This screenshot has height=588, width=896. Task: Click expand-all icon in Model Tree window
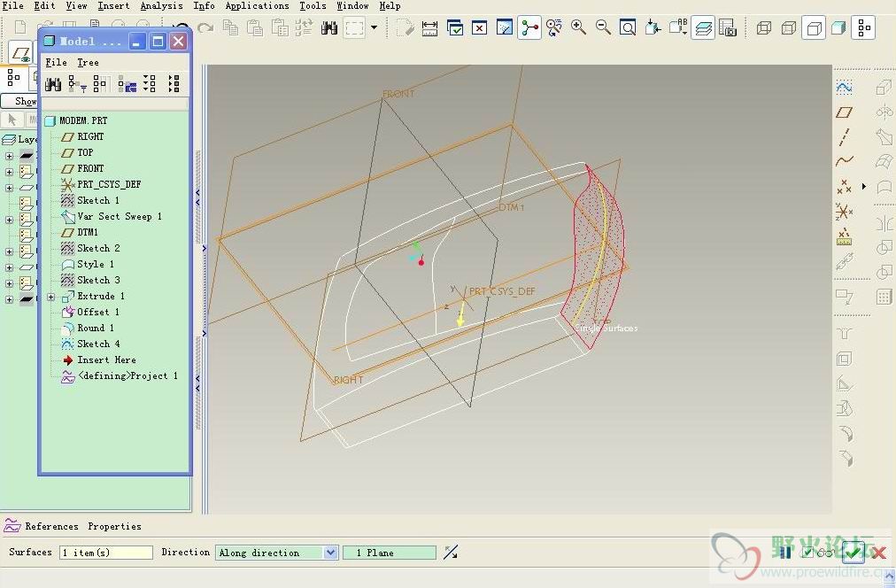(x=150, y=83)
